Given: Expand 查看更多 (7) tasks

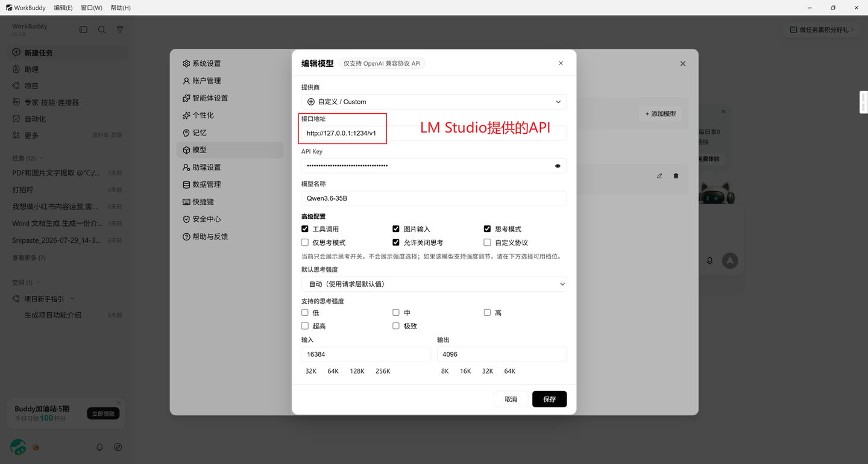Looking at the screenshot, I should (x=29, y=258).
